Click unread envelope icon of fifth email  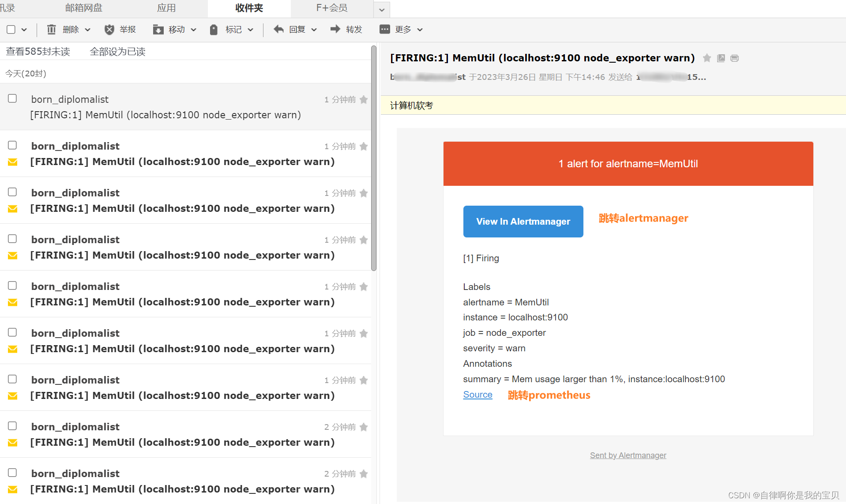tap(13, 302)
